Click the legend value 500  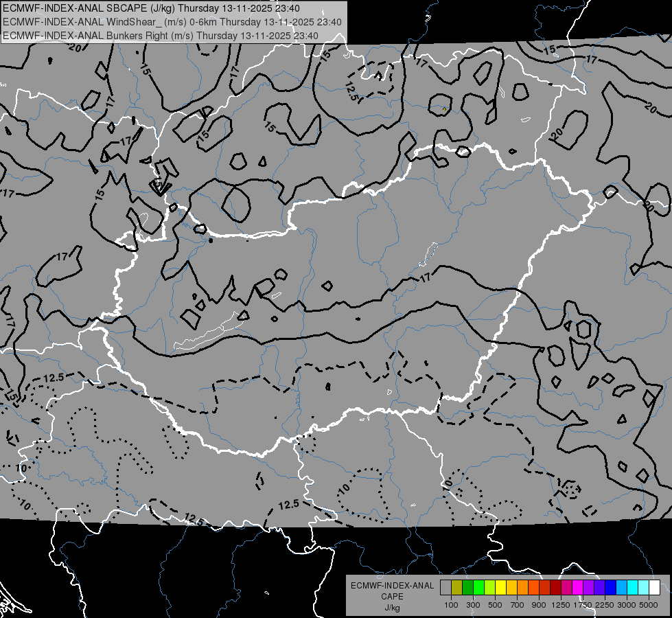(x=495, y=605)
